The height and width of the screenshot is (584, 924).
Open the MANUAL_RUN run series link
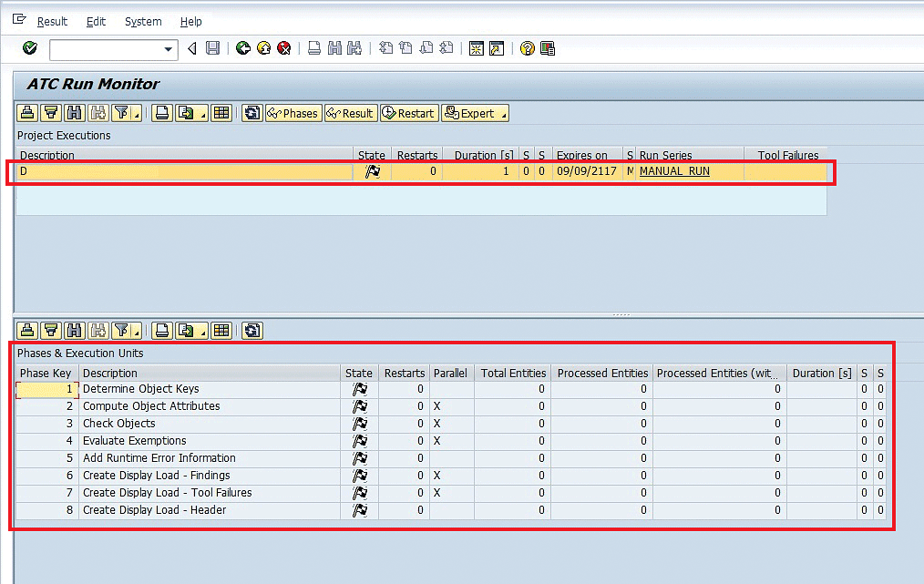[x=674, y=171]
